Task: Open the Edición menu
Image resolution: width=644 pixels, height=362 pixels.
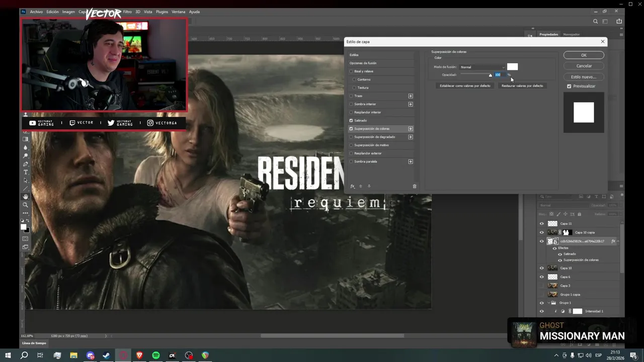Action: [53, 12]
